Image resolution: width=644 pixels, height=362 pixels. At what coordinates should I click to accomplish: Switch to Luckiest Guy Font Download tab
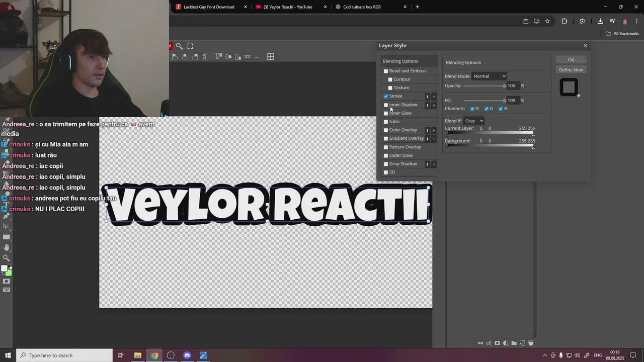coord(210,7)
